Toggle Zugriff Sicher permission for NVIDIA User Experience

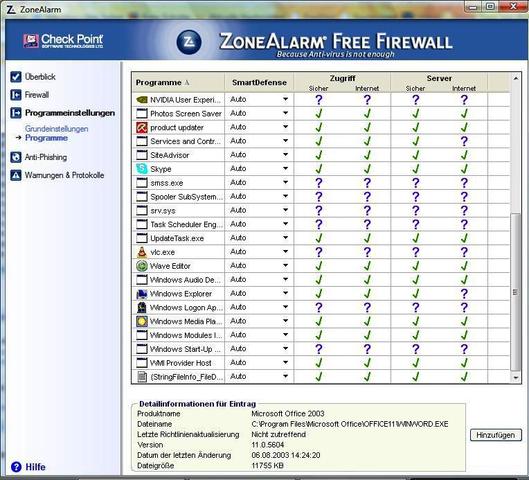(318, 100)
